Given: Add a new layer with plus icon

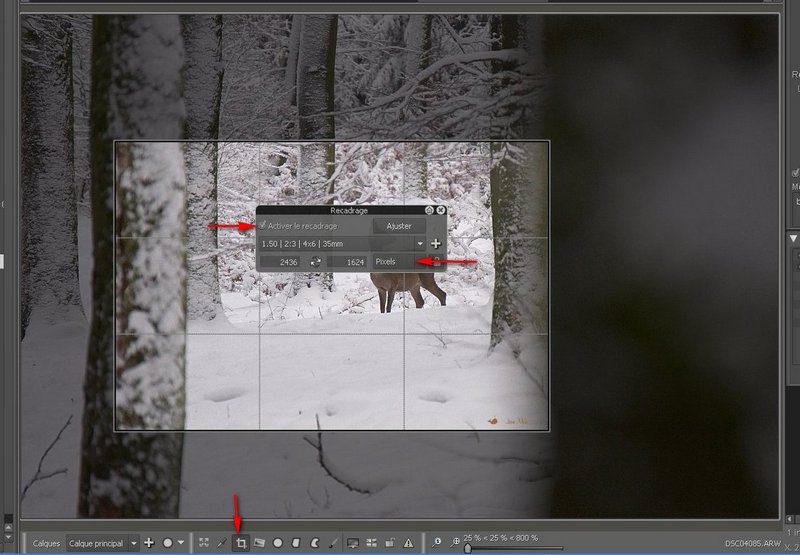Looking at the screenshot, I should (x=149, y=543).
